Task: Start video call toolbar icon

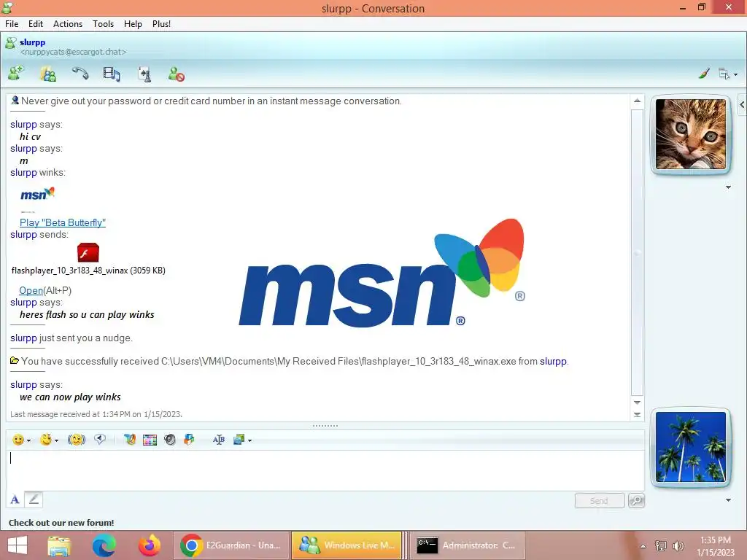Action: (112, 74)
